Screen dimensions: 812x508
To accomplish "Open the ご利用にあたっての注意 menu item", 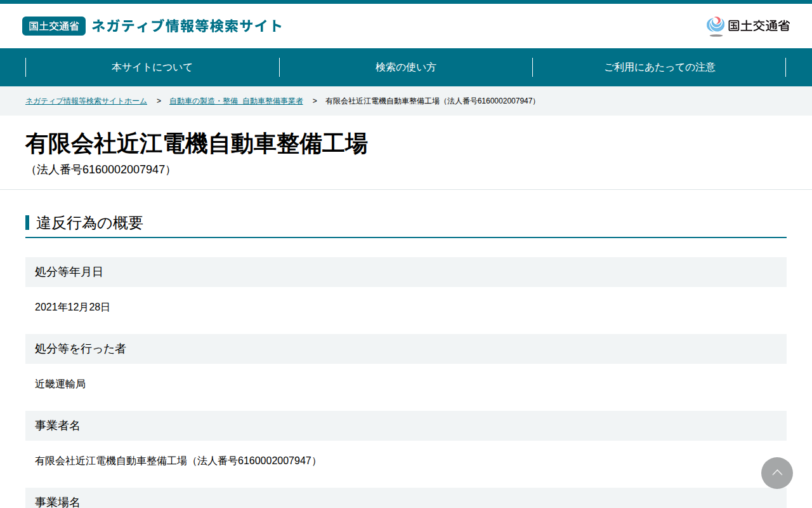I will 660,67.
